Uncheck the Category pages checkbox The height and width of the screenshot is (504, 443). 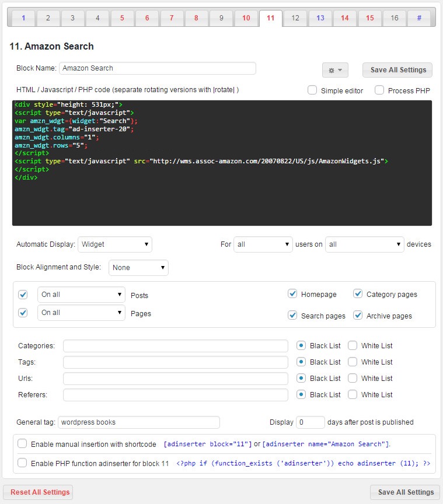point(358,293)
